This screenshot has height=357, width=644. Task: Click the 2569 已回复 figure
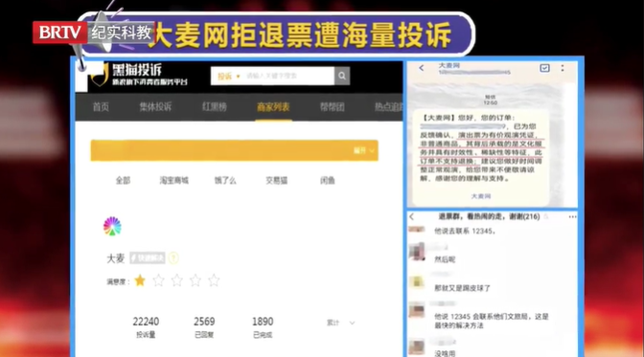pos(204,327)
